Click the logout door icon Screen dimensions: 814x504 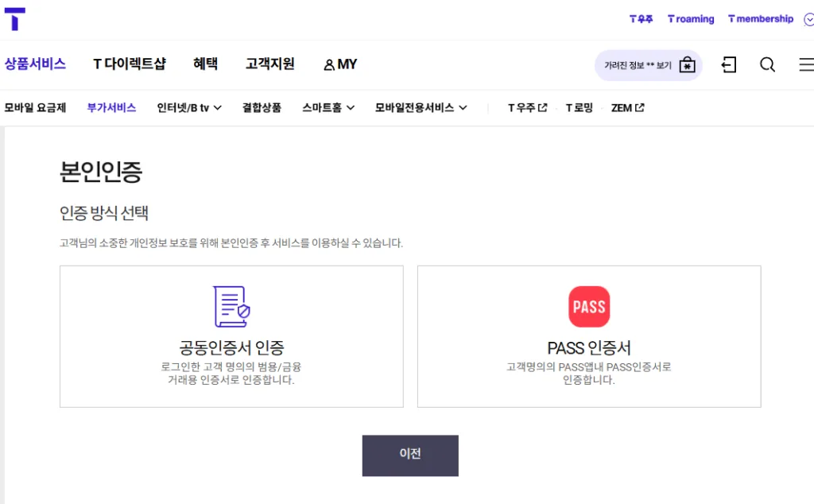pyautogui.click(x=729, y=65)
